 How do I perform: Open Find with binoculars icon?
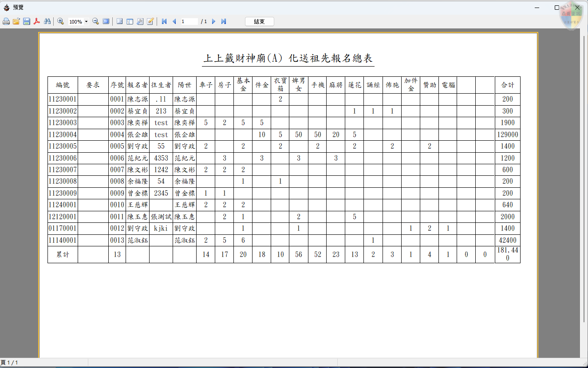[47, 21]
